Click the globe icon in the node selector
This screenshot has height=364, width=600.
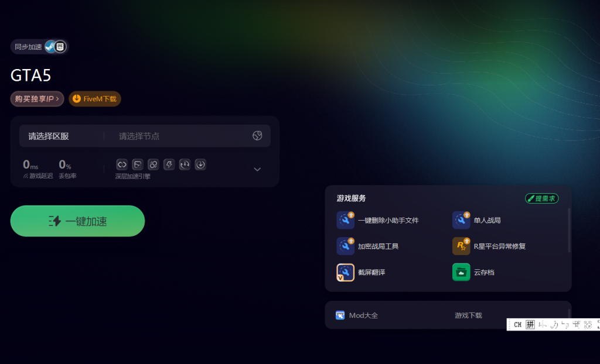(257, 135)
